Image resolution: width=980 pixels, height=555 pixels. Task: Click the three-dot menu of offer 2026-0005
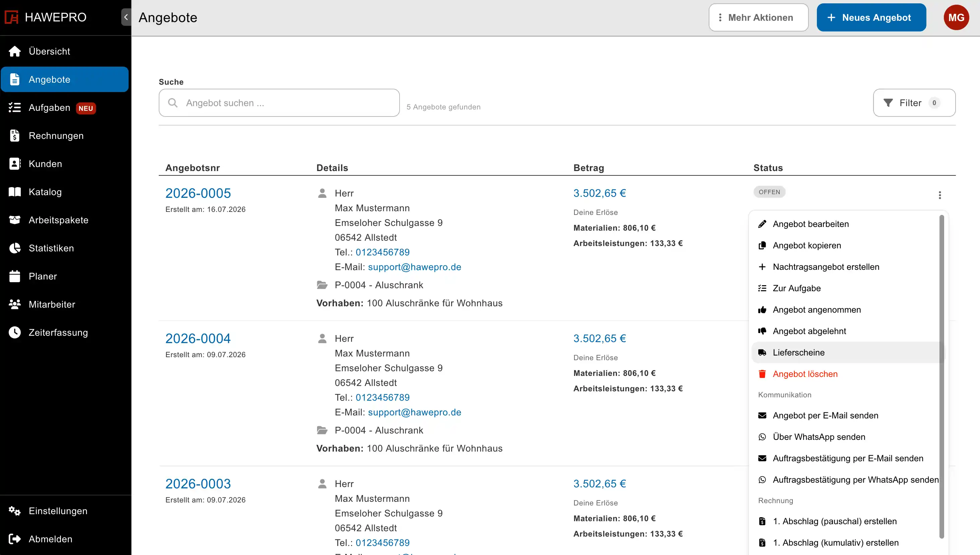pyautogui.click(x=939, y=195)
